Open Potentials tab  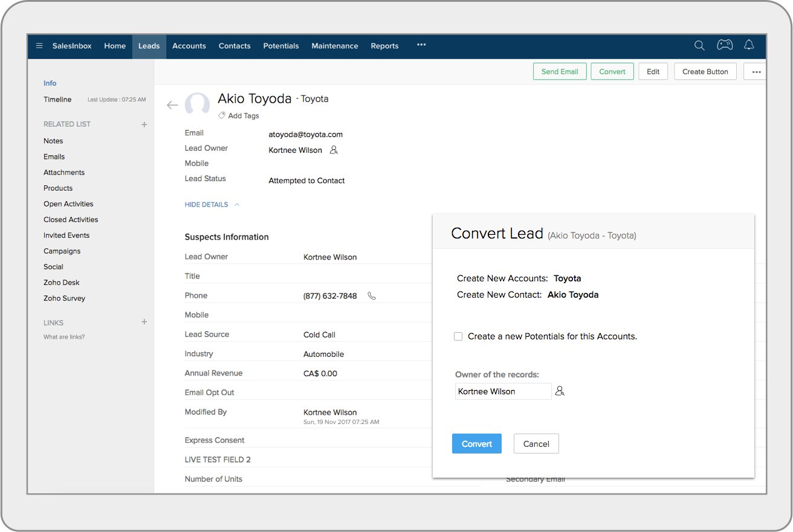[281, 46]
